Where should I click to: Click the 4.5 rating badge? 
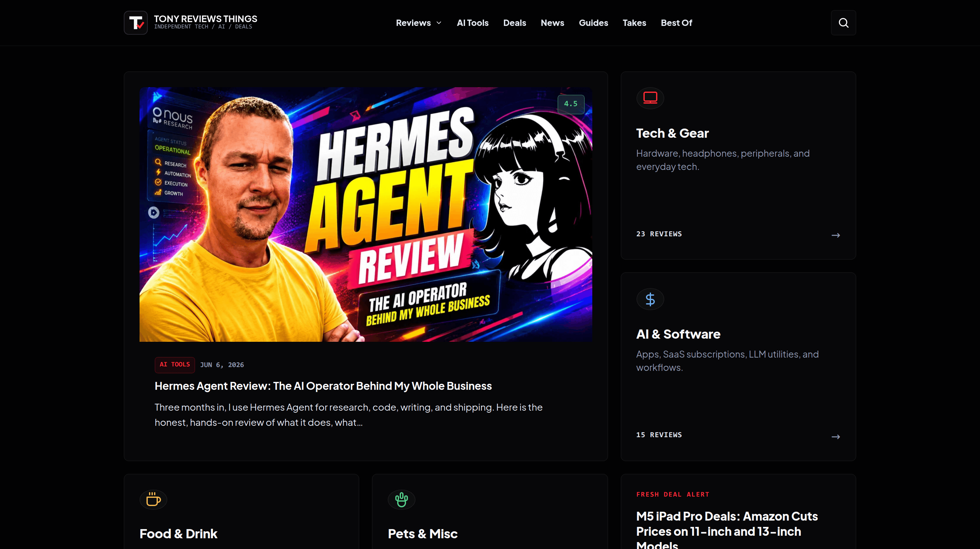(571, 104)
